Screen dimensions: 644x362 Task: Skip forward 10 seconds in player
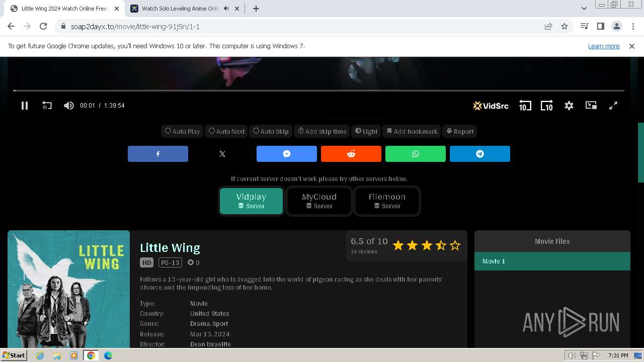coord(547,106)
